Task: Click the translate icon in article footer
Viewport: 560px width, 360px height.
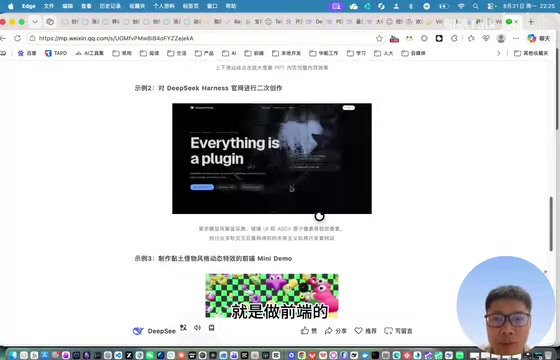Action: coord(183,328)
